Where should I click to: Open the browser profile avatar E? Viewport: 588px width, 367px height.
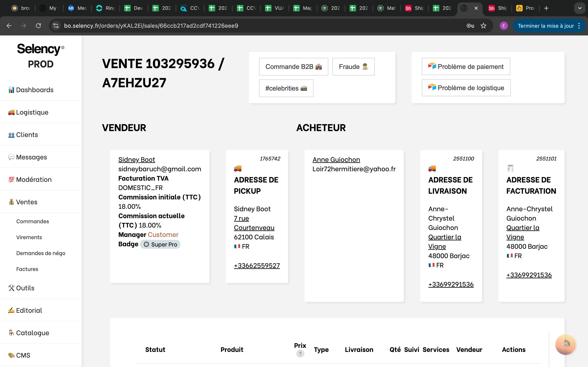pos(504,26)
